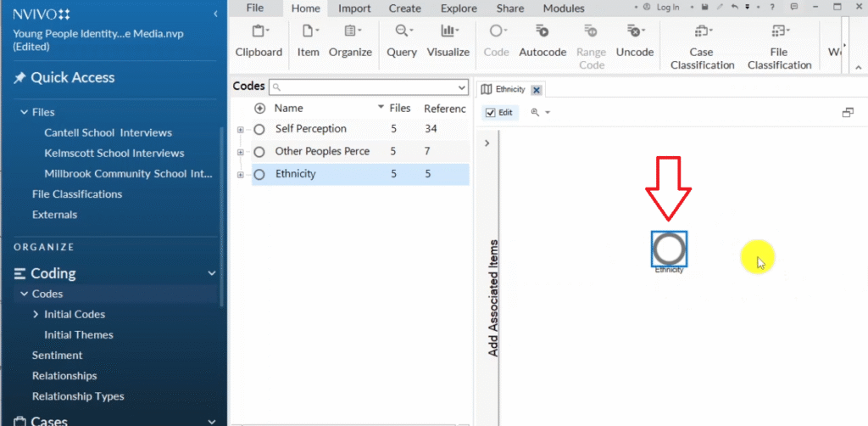Expand the Ethnicity code tree node
Image resolution: width=868 pixels, height=426 pixels.
(241, 175)
